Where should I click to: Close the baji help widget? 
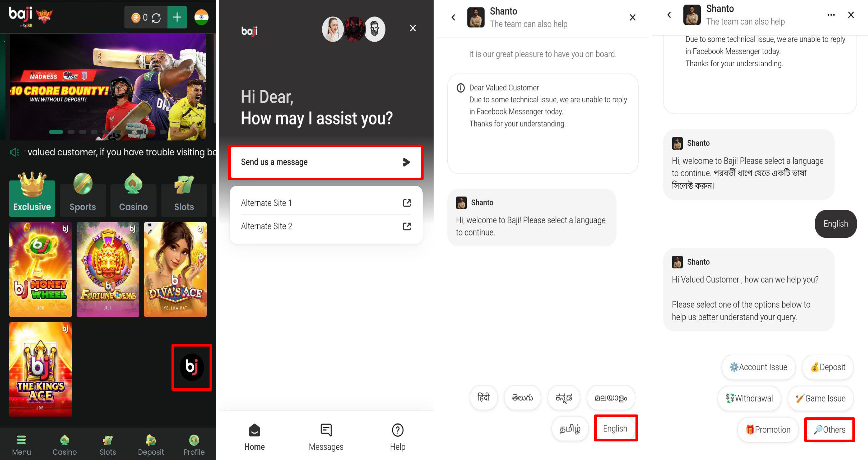pos(413,28)
